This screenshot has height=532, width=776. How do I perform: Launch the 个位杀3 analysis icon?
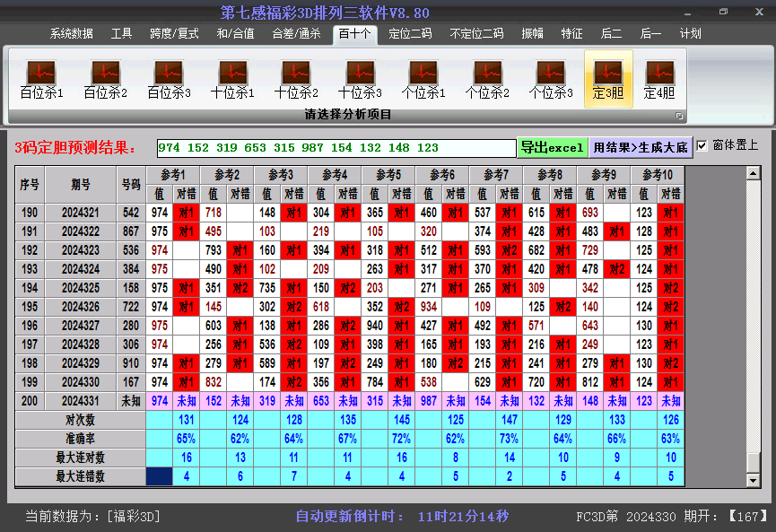click(551, 80)
